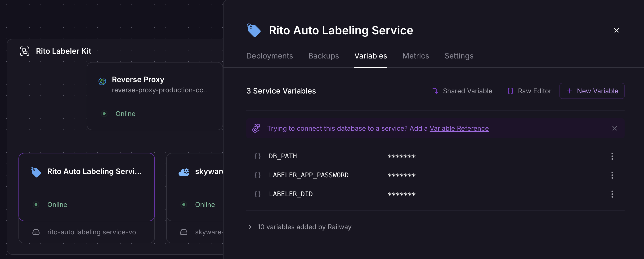Click the Rito Labeler Kit group icon
Screen dimensions: 644x259
click(x=24, y=51)
